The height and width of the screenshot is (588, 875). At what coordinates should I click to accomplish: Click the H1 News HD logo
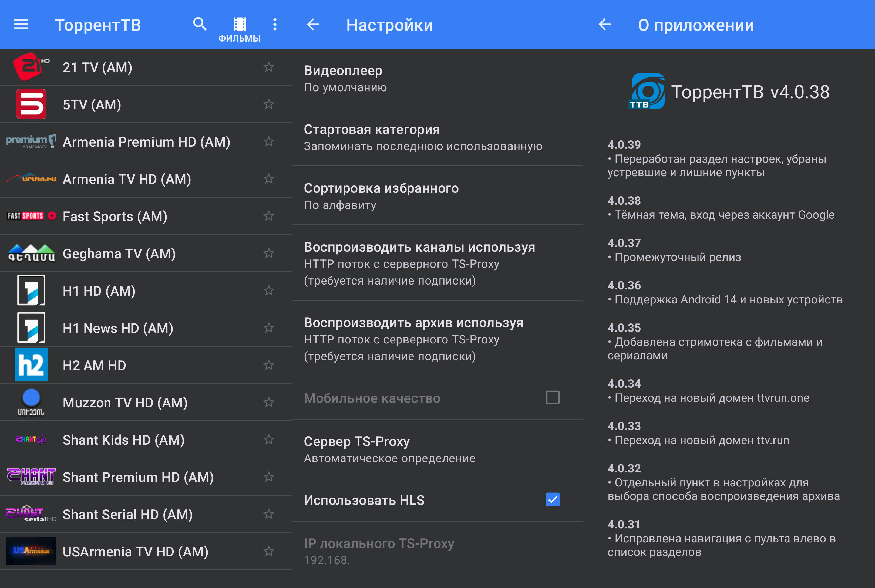[31, 327]
